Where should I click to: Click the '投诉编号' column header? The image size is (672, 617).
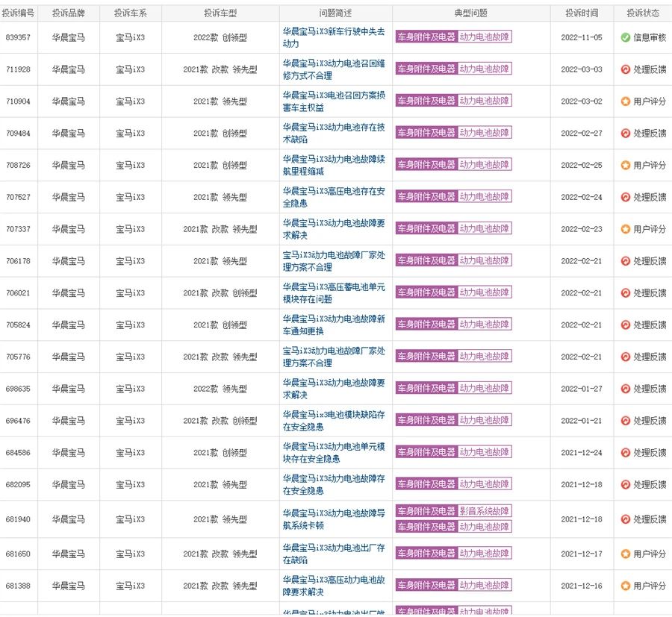coord(18,13)
